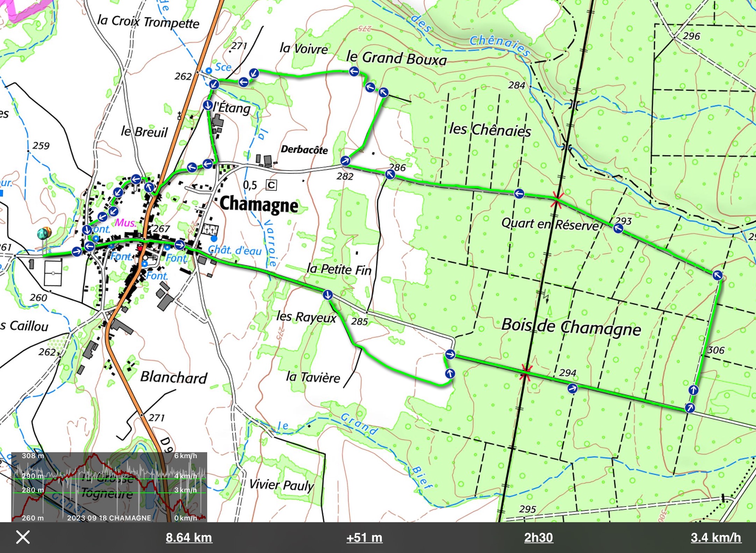Tap the red X marker beside elevation 294
The image size is (756, 553).
point(525,372)
